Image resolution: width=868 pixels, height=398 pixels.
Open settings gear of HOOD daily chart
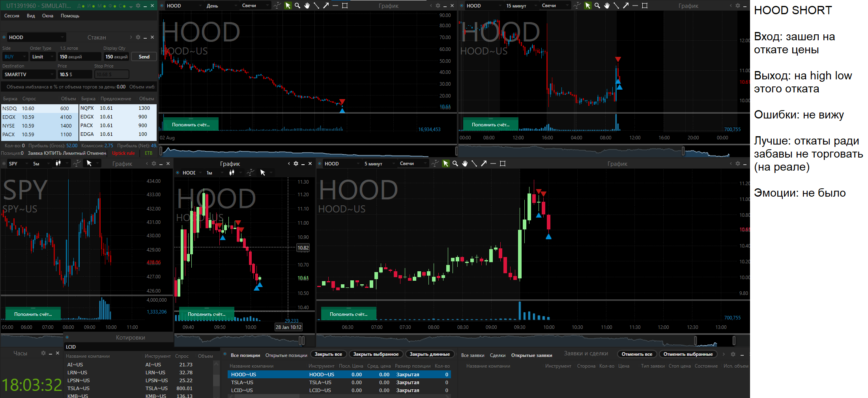(x=438, y=6)
